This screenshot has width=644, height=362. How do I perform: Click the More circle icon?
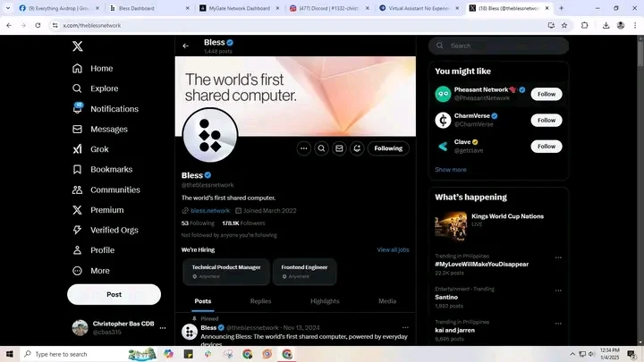point(77,271)
